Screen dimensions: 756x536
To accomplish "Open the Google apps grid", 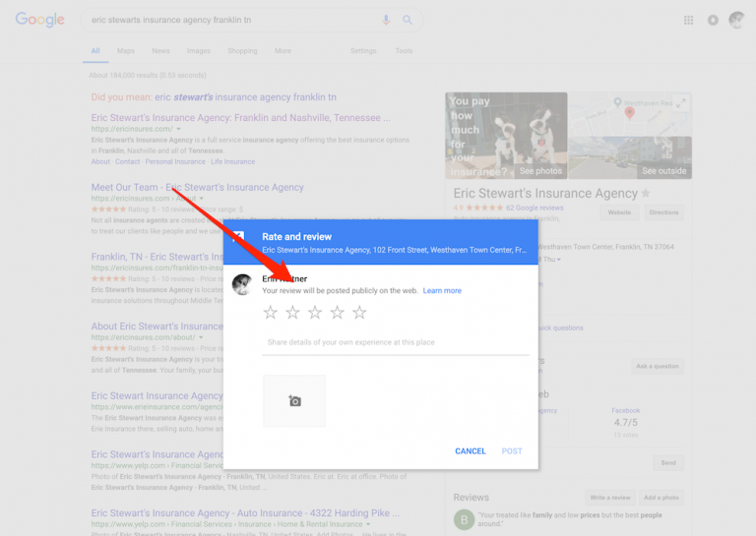I will [688, 20].
